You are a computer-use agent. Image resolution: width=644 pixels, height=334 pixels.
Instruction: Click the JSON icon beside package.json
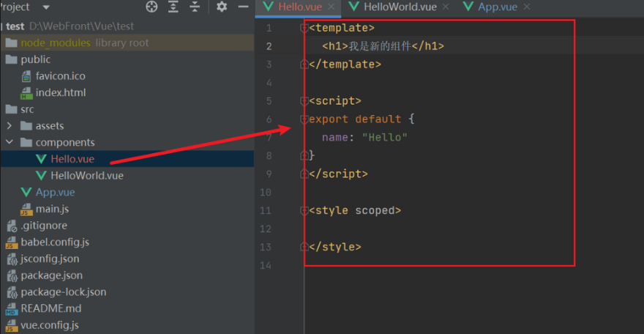point(12,276)
